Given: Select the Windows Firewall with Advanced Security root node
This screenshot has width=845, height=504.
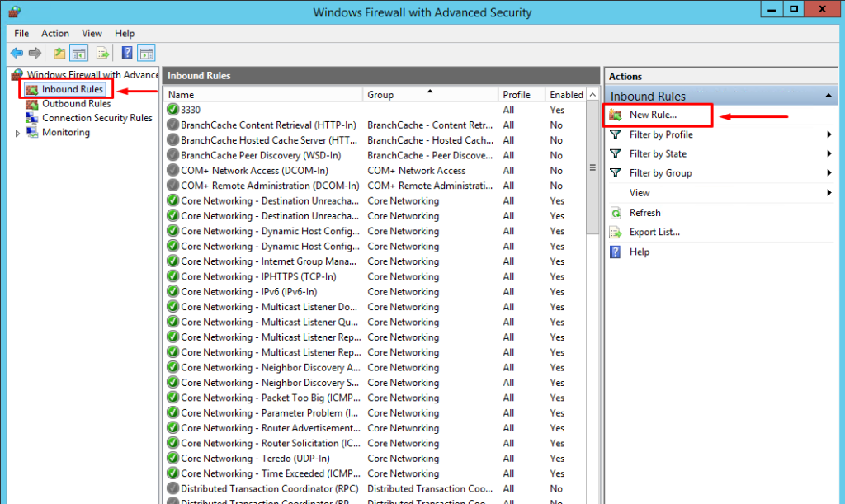Looking at the screenshot, I should click(x=92, y=74).
